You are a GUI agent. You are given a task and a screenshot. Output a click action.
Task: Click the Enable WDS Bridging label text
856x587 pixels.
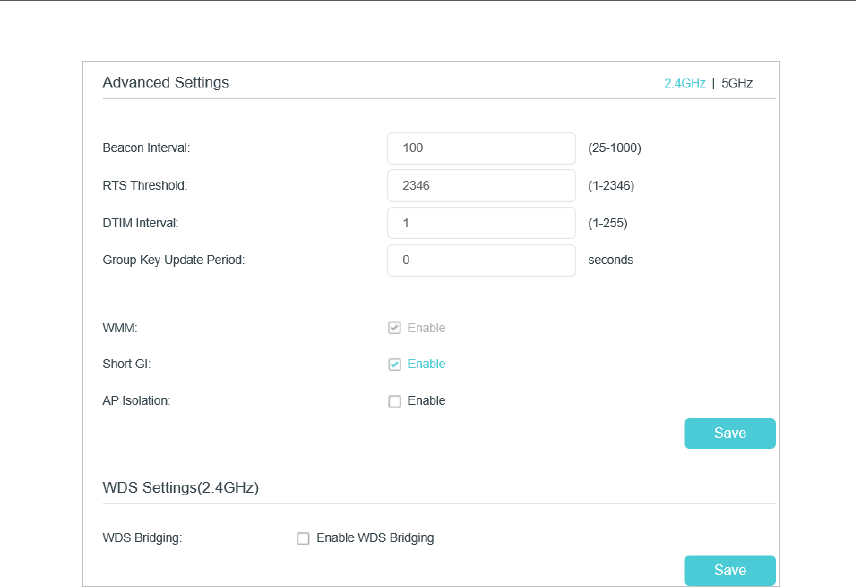(x=375, y=538)
